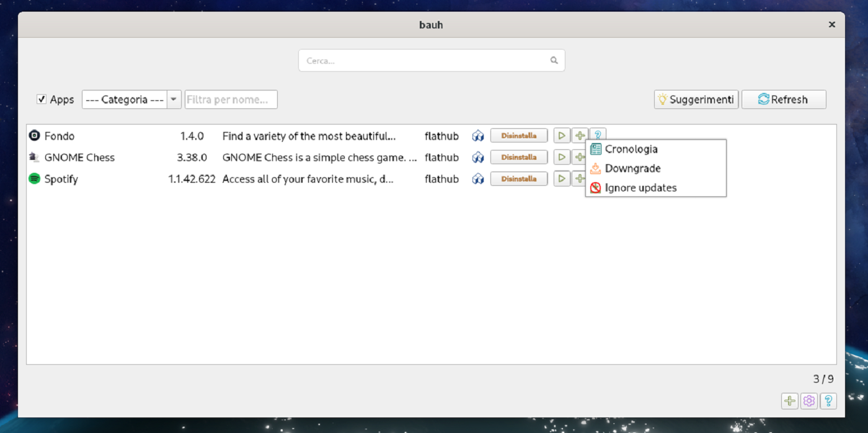The image size is (868, 433).
Task: Click 'Access all of your favorite music' description
Action: (308, 179)
